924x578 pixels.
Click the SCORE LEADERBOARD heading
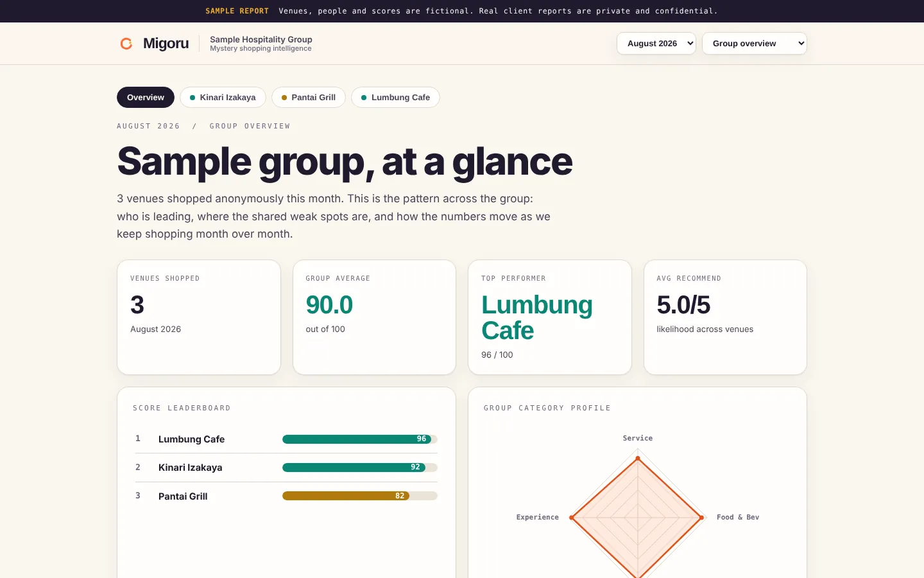pyautogui.click(x=182, y=408)
